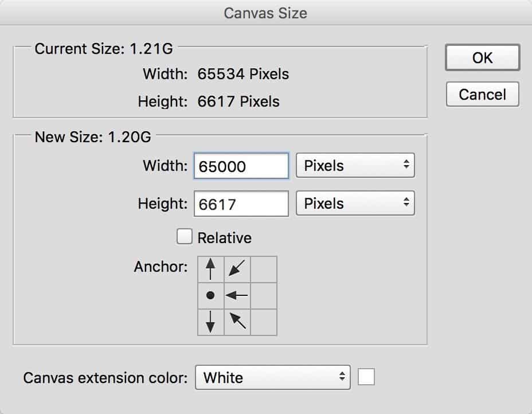This screenshot has width=532, height=414.
Task: Click the white canvas extension color swatch
Action: [x=366, y=377]
